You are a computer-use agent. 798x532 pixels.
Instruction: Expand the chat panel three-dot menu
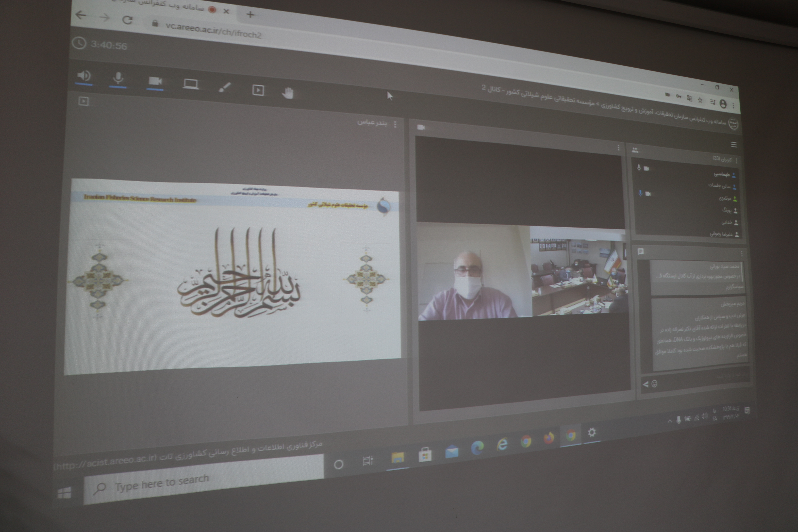tap(742, 254)
